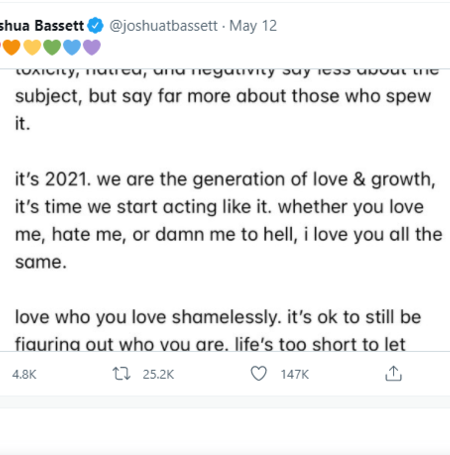Click the 25.2K retweet count

tap(158, 374)
